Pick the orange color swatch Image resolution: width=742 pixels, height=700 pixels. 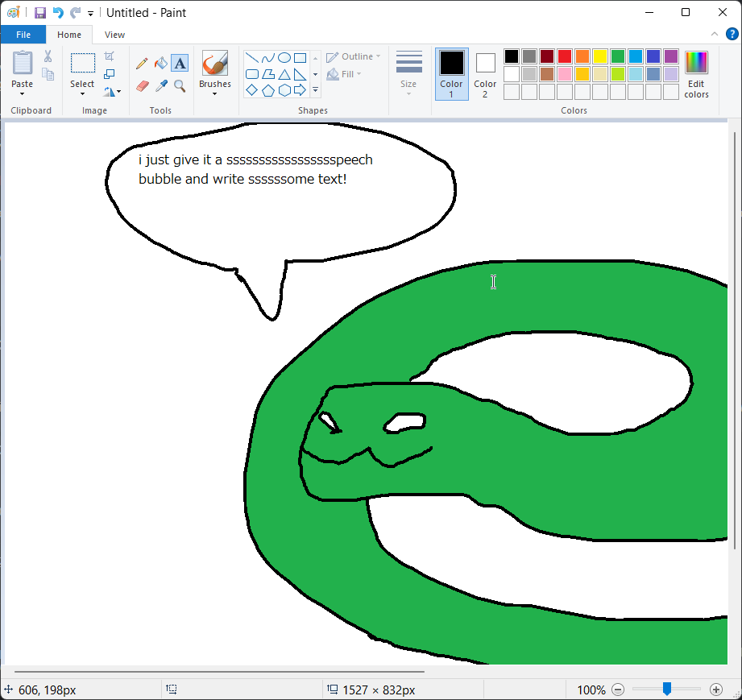click(x=582, y=56)
